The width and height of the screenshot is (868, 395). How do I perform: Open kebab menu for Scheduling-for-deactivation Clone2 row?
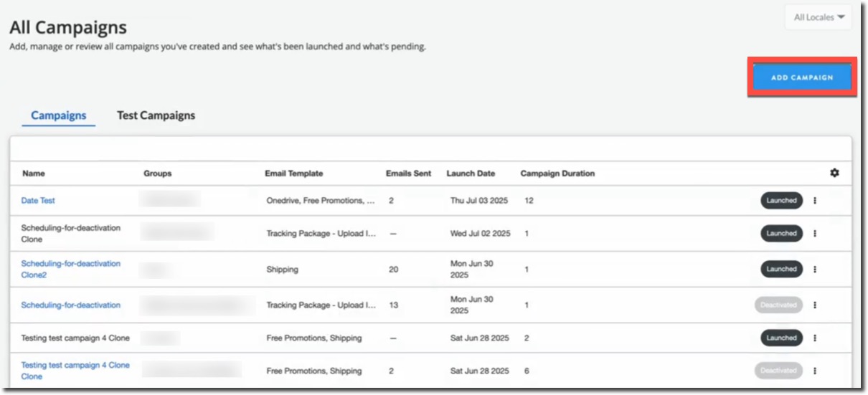point(815,270)
